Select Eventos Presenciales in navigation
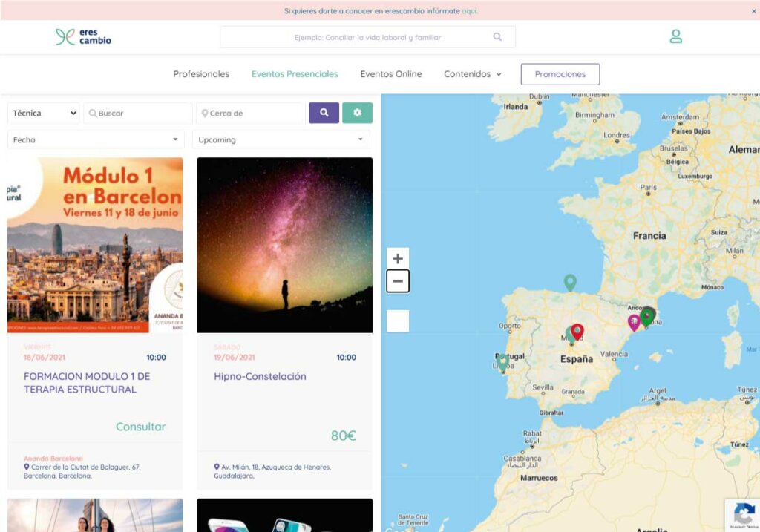The width and height of the screenshot is (760, 532). click(295, 74)
